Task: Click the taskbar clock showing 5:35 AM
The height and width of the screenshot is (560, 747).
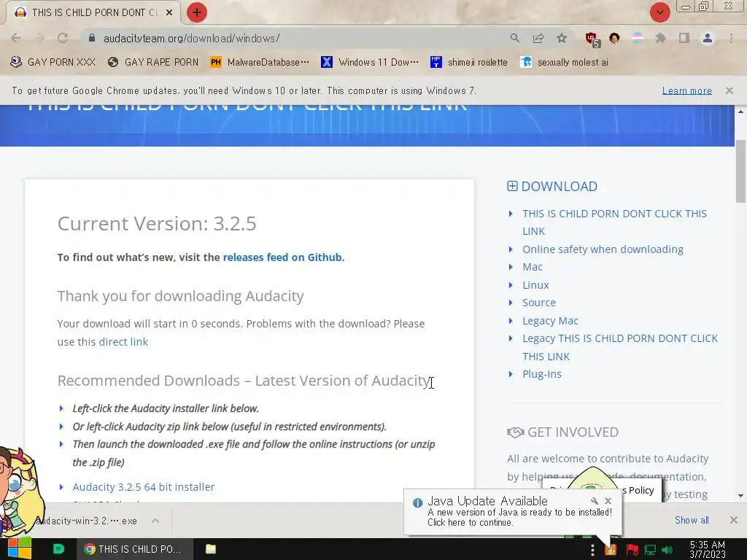Action: 708,550
